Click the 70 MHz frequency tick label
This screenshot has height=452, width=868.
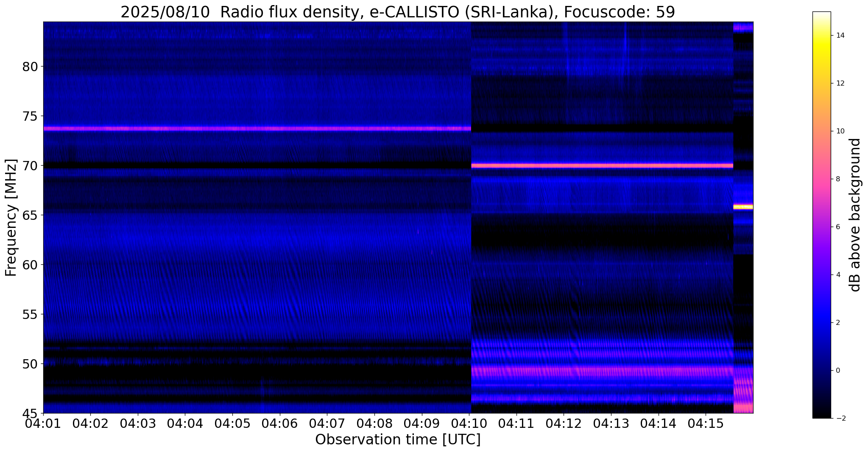[x=30, y=166]
